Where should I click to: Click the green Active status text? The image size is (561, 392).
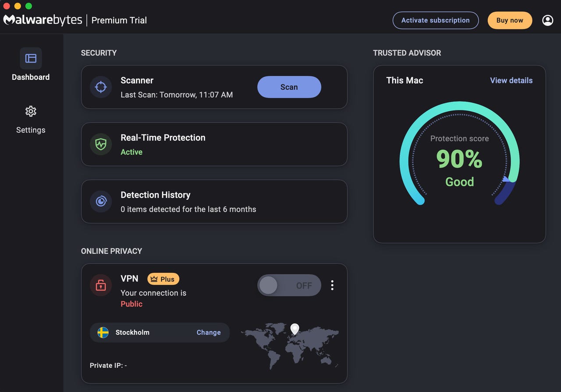[x=131, y=152]
